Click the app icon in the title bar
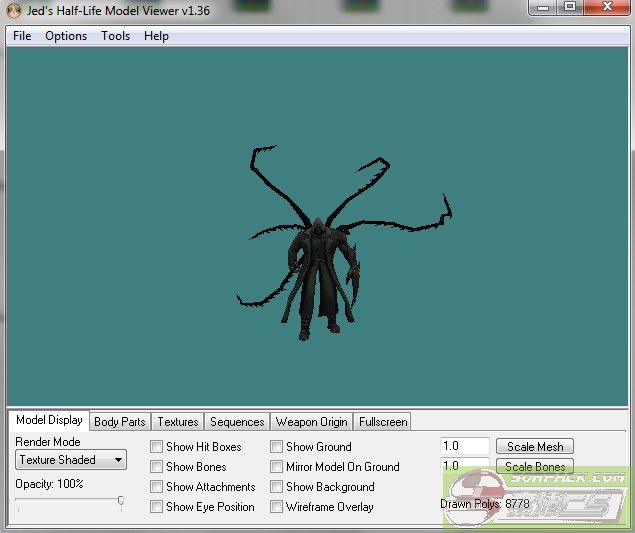Viewport: 635px width, 533px height. coord(13,9)
